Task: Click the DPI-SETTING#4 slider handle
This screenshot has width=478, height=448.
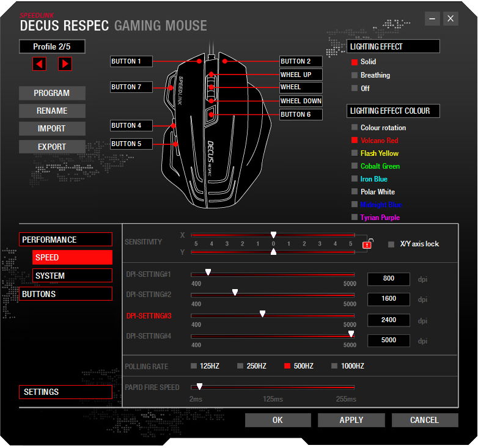Action: click(x=351, y=334)
